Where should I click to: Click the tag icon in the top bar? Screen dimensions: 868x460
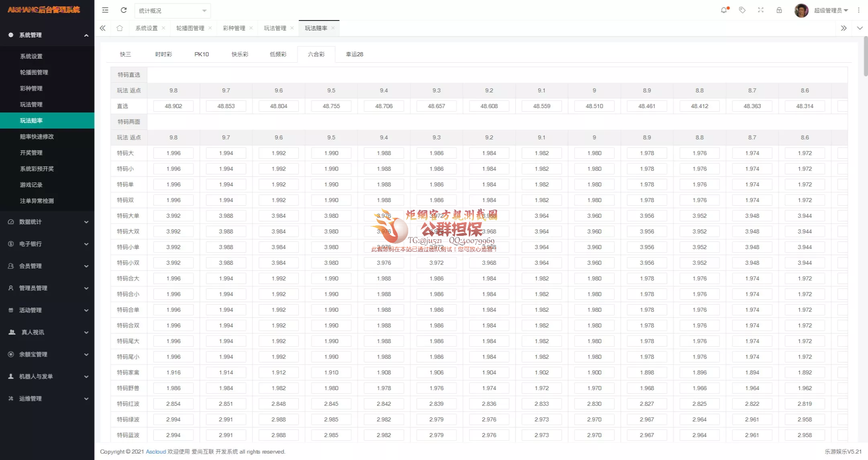(742, 10)
